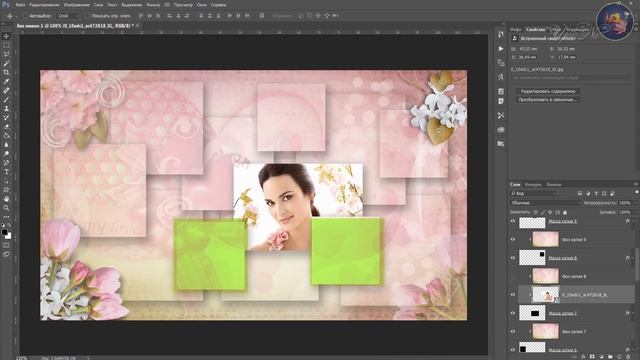The image size is (640, 360).
Task: Open the Изображение menu
Action: pyautogui.click(x=77, y=5)
